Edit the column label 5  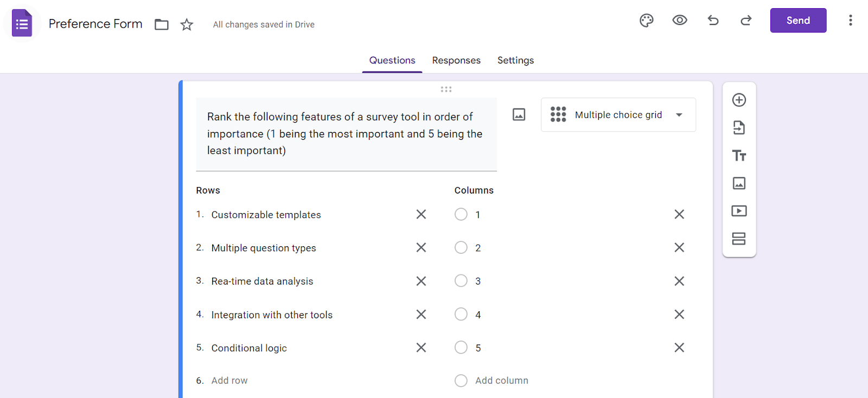[478, 348]
